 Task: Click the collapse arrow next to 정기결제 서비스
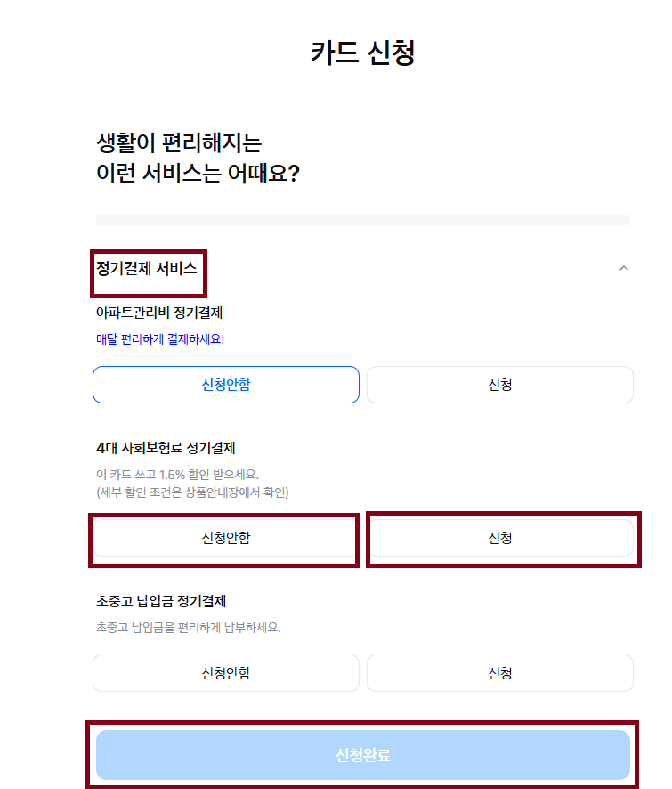click(624, 268)
